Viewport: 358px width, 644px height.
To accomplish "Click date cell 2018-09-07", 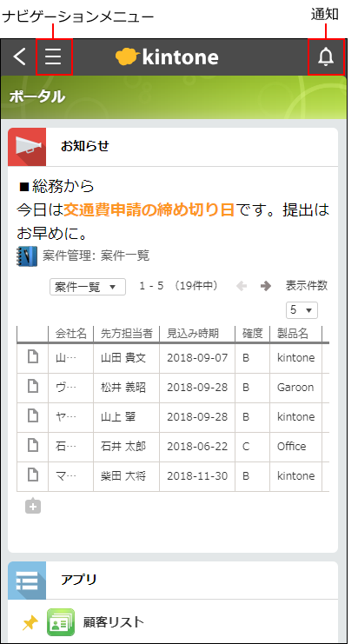I will (197, 358).
